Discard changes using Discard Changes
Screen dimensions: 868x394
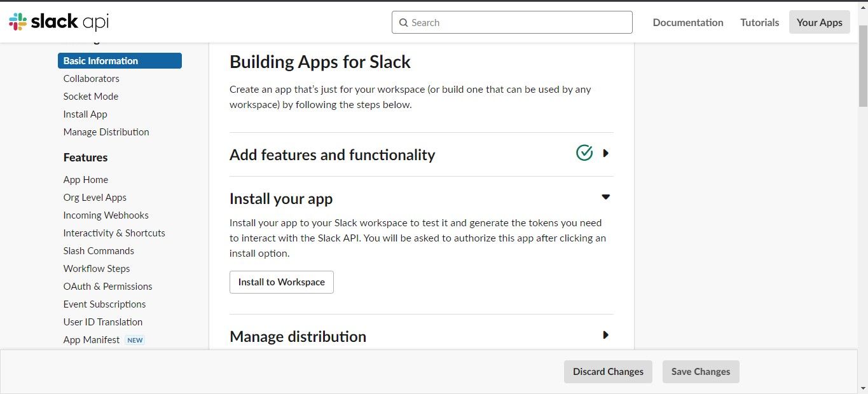pyautogui.click(x=607, y=371)
